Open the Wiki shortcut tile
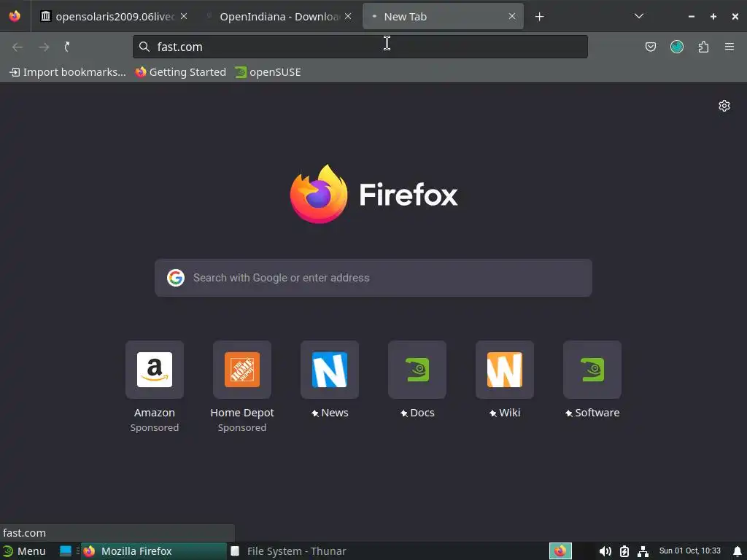This screenshot has width=747, height=560. tap(505, 370)
